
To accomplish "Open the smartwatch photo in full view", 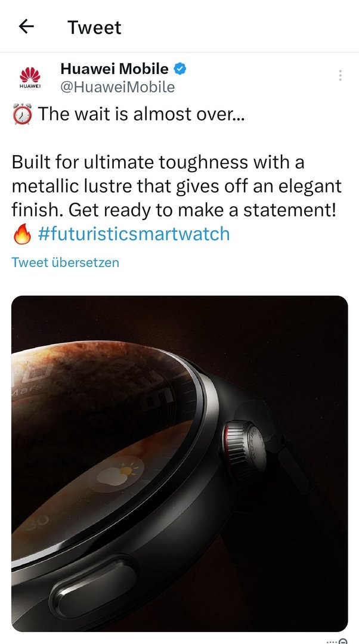I will click(179, 463).
